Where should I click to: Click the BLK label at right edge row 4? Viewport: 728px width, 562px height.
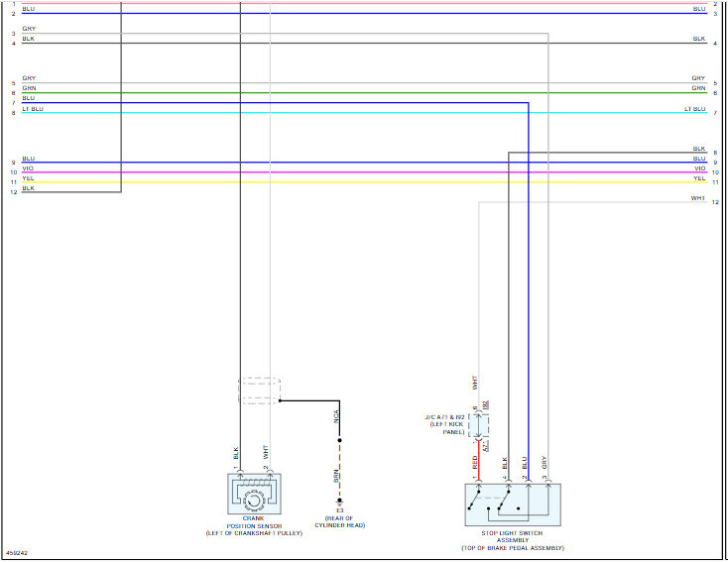pyautogui.click(x=699, y=39)
